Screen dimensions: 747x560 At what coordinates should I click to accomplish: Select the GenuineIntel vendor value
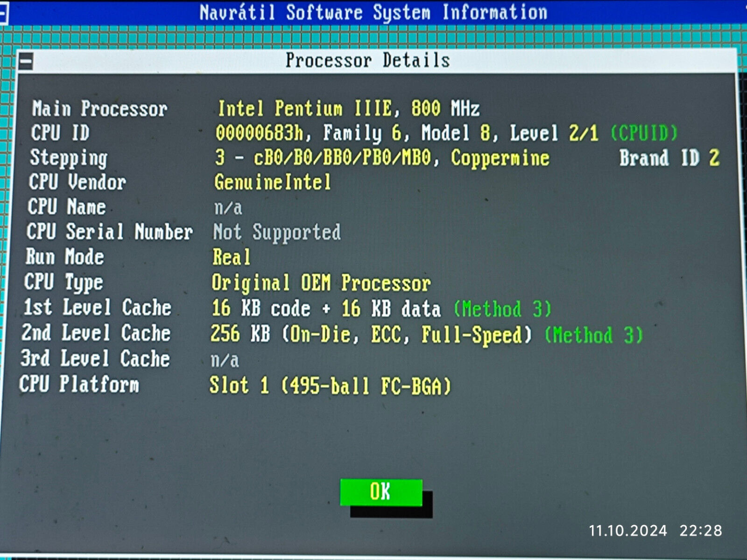click(273, 182)
